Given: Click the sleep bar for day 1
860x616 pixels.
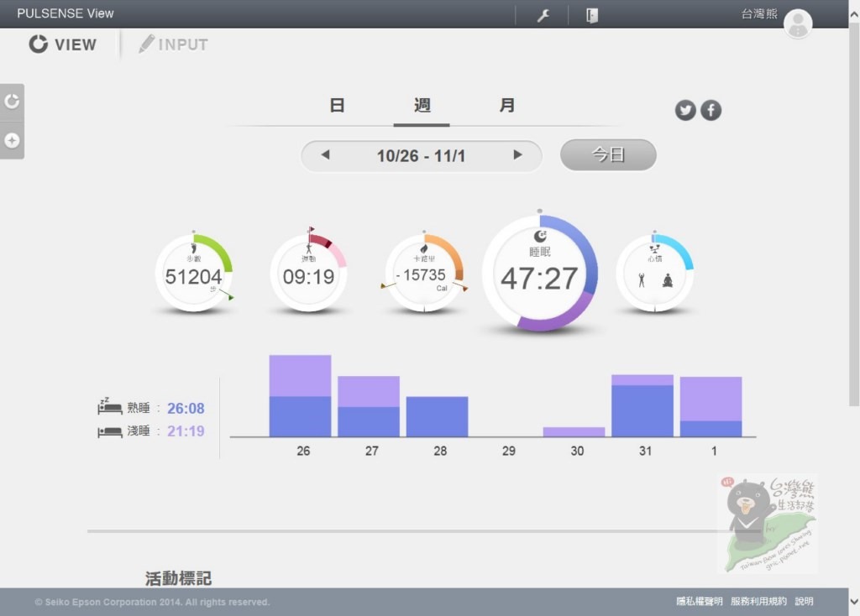Looking at the screenshot, I should click(x=711, y=407).
